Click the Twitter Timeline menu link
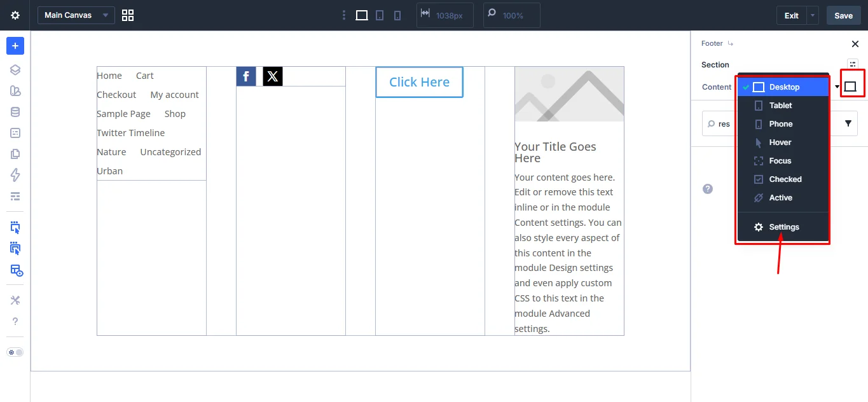 (x=131, y=133)
